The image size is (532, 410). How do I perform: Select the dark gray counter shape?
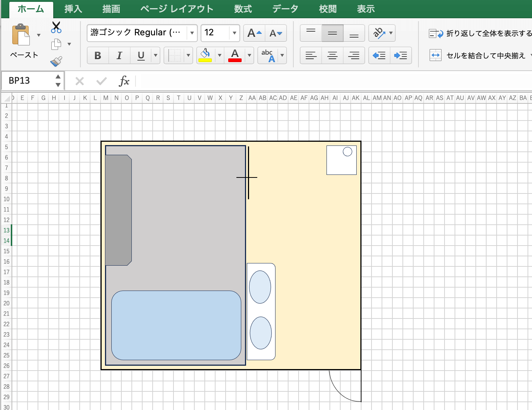tap(118, 210)
